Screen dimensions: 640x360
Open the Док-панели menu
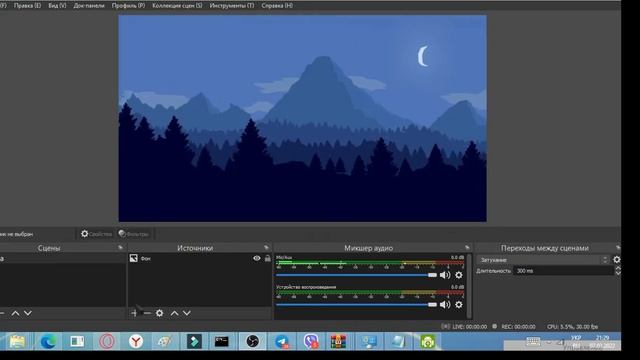click(89, 6)
